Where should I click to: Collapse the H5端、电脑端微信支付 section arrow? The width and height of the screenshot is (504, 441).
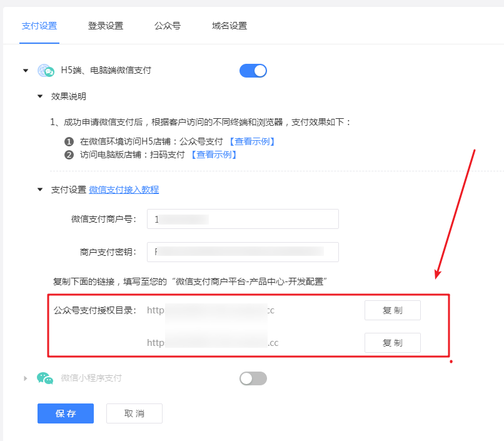pyautogui.click(x=26, y=71)
